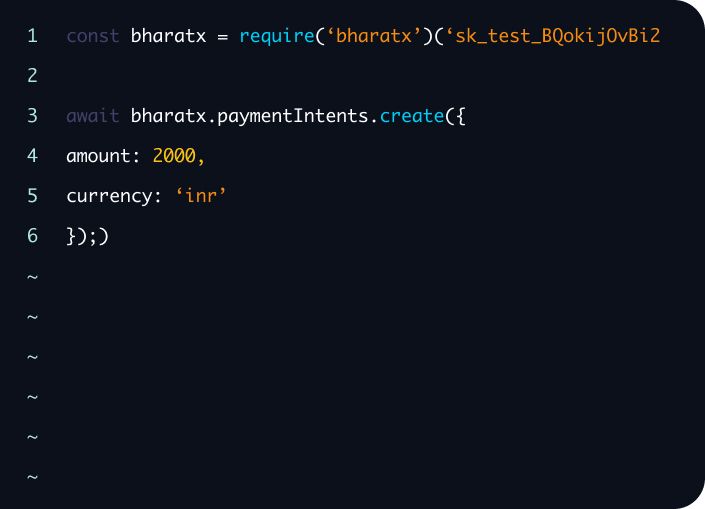705x509 pixels.
Task: Click the 'const' keyword
Action: pos(93,36)
